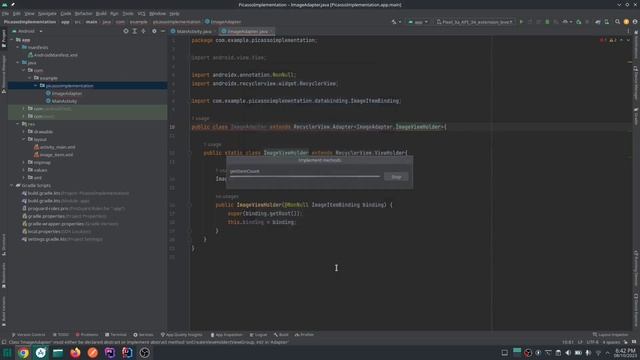This screenshot has height=360, width=640.
Task: Click Sync Project with Gradle Files icon
Action: [598, 22]
